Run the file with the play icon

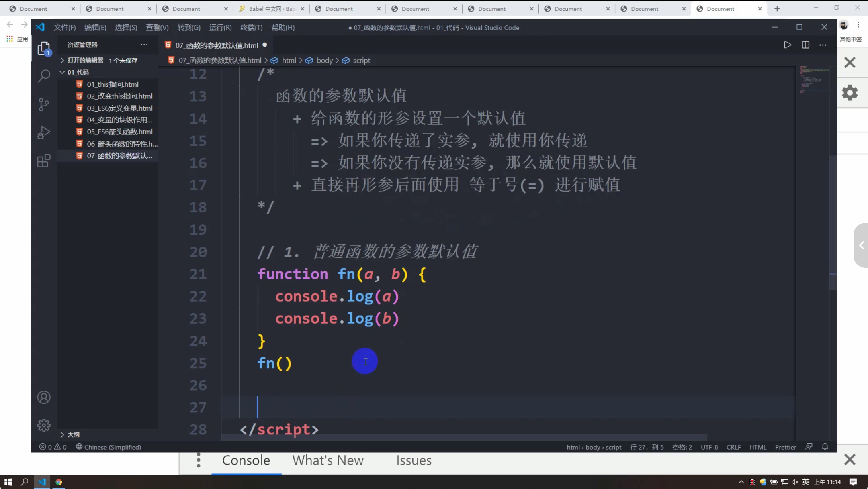(787, 45)
